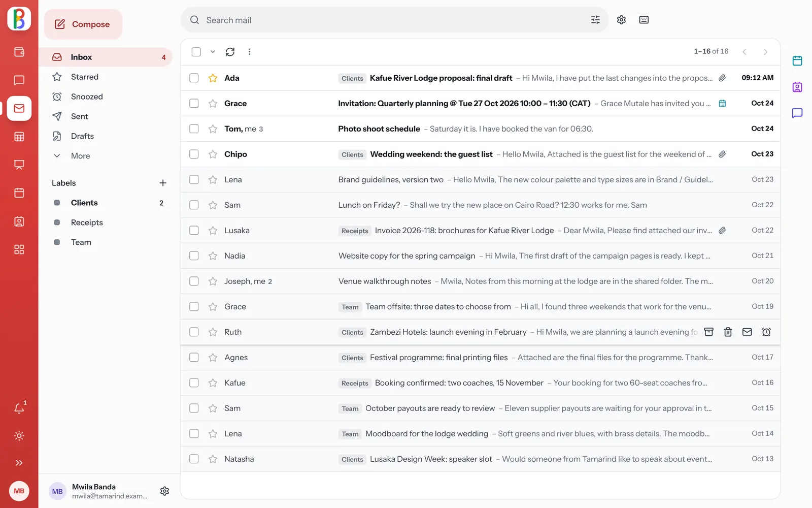Select checkbox for Grace's invitation email
The image size is (812, 508).
(194, 103)
